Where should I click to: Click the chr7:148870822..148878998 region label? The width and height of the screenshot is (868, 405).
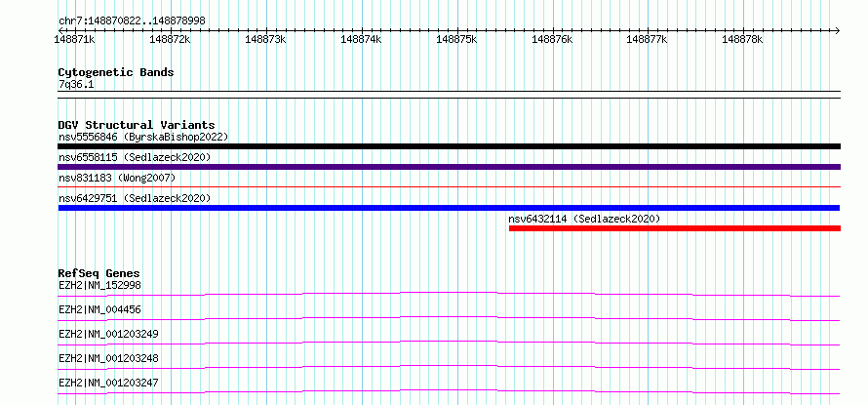click(x=132, y=20)
